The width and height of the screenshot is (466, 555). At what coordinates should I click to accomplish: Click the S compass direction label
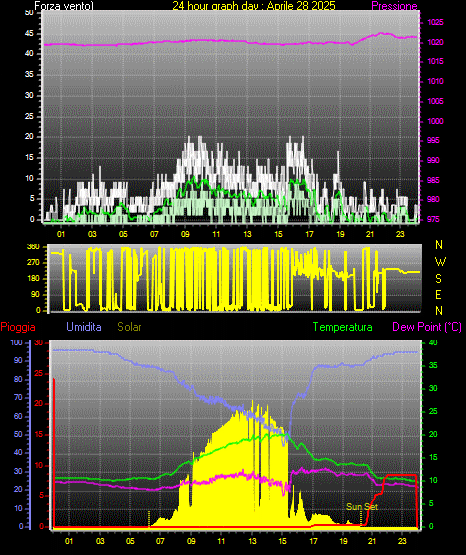(438, 279)
